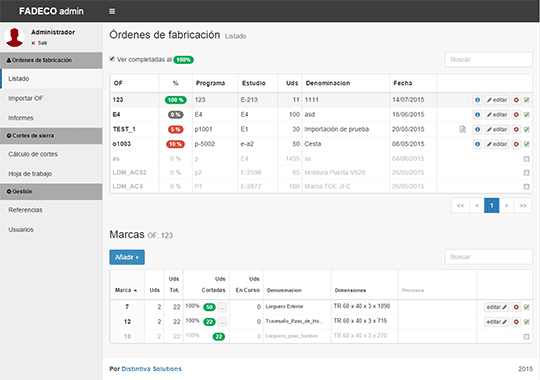Check the checkbox for order LDM_ACS
Screen dimensions: 540x380
click(527, 186)
